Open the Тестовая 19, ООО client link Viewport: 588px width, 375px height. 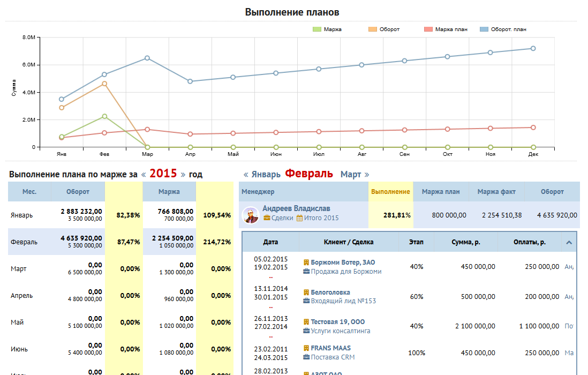tap(339, 322)
